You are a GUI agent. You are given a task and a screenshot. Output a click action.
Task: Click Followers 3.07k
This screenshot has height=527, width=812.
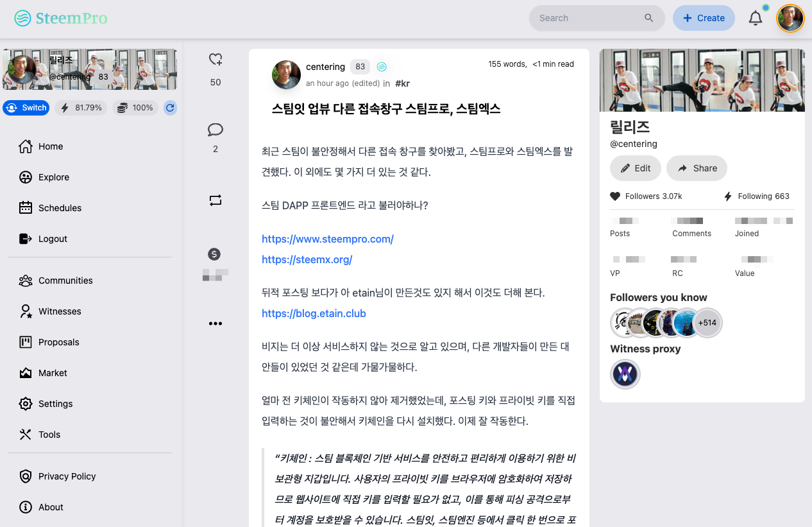point(646,196)
